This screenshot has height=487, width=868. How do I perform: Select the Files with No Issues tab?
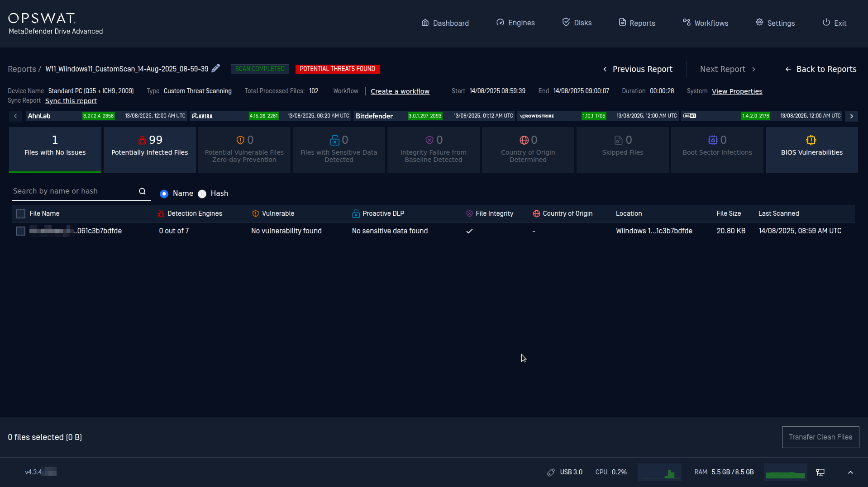55,150
